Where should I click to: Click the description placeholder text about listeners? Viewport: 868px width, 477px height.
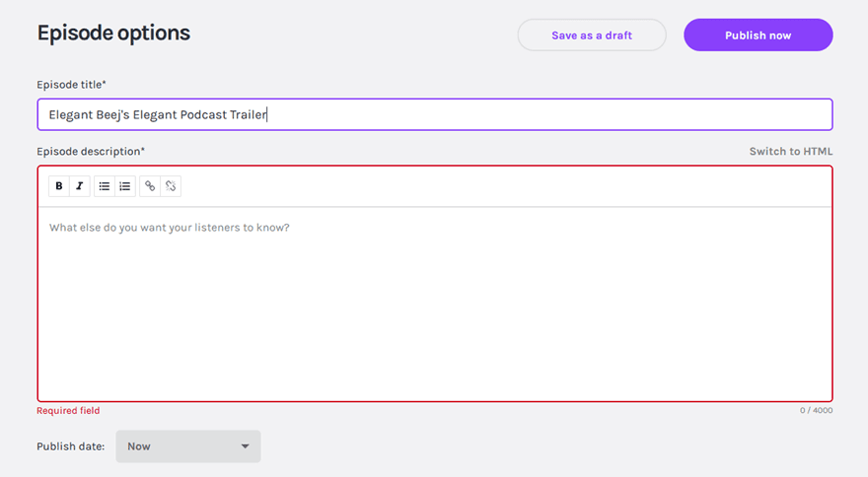point(169,228)
